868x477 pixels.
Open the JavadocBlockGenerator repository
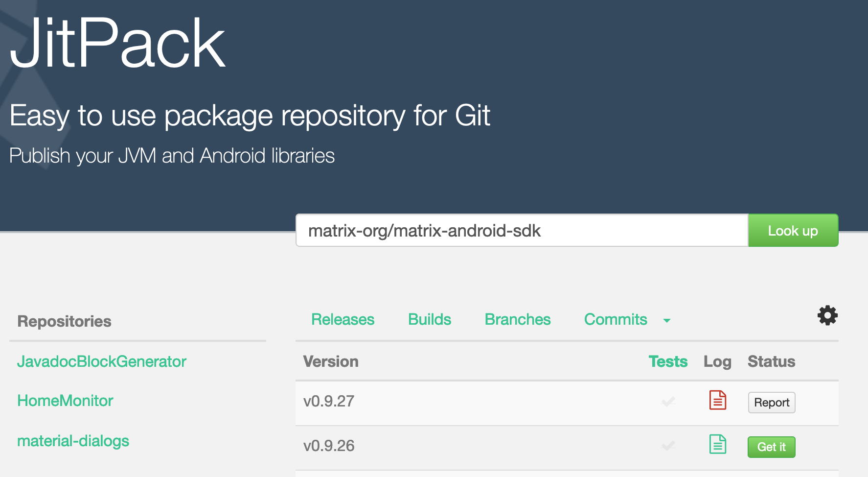pyautogui.click(x=102, y=361)
